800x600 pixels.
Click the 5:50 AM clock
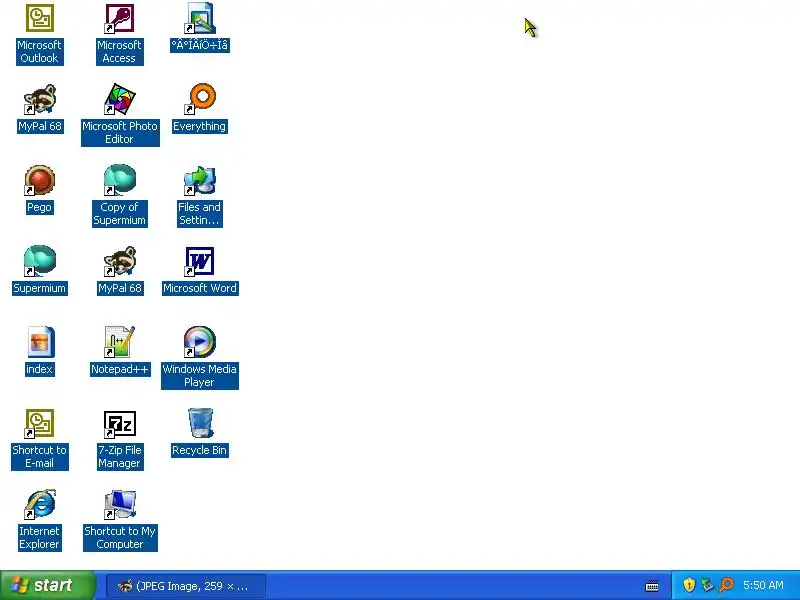point(763,585)
